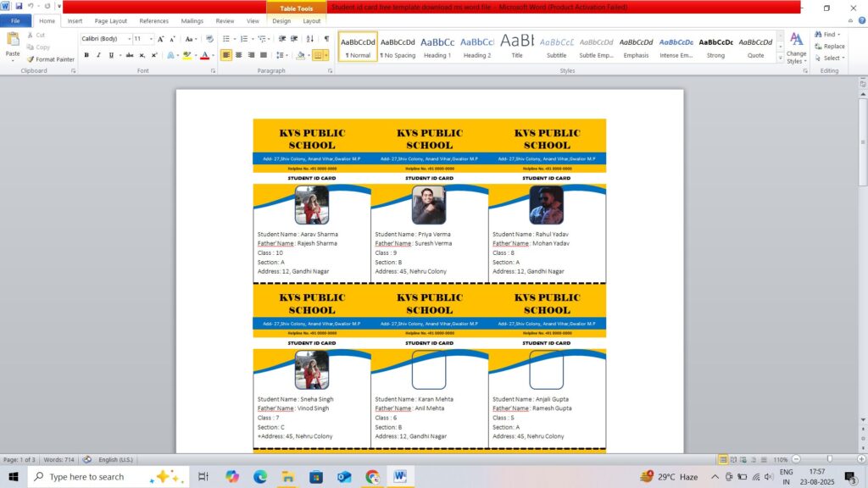
Task: Click the Sort button in Paragraph group
Action: (x=311, y=39)
